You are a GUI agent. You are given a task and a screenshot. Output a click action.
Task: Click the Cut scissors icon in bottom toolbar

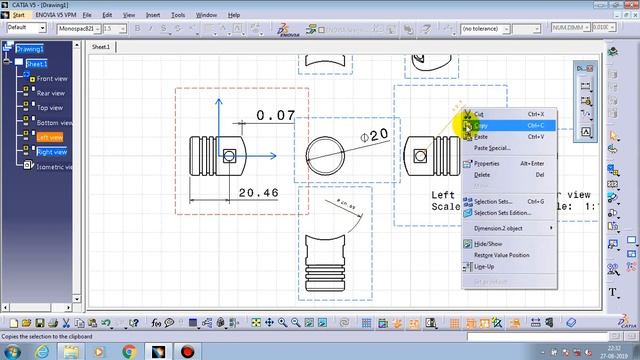coord(66,323)
